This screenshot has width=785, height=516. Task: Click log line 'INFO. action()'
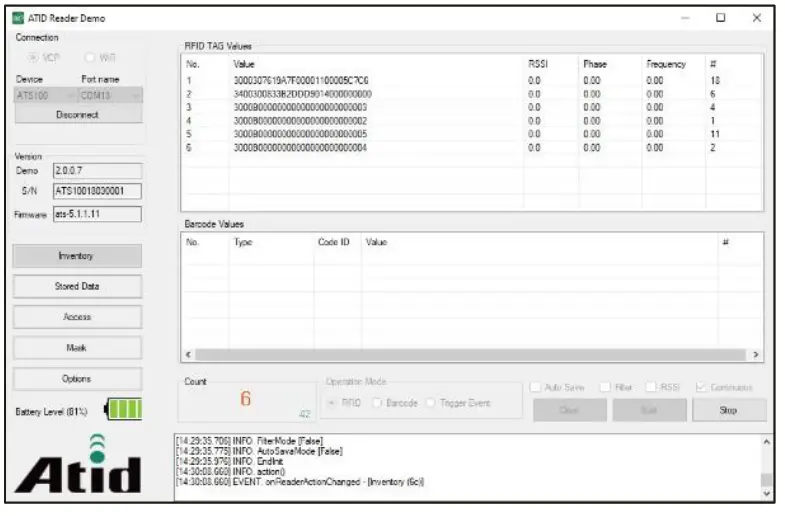click(231, 473)
